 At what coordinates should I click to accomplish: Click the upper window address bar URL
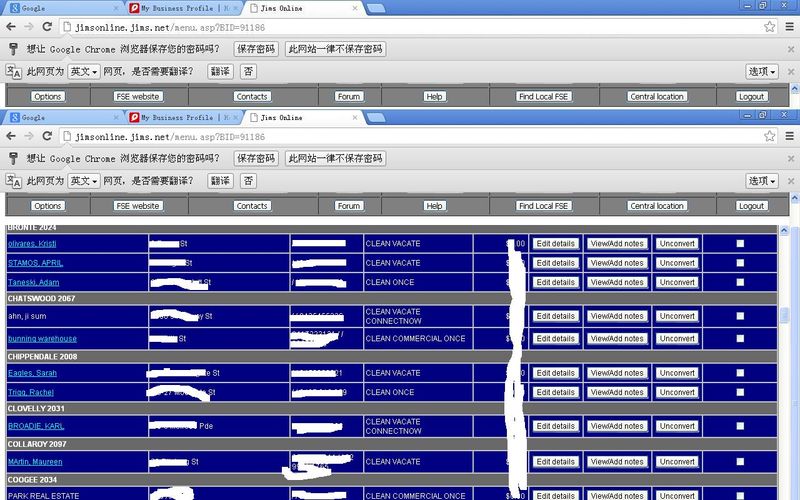[x=170, y=28]
